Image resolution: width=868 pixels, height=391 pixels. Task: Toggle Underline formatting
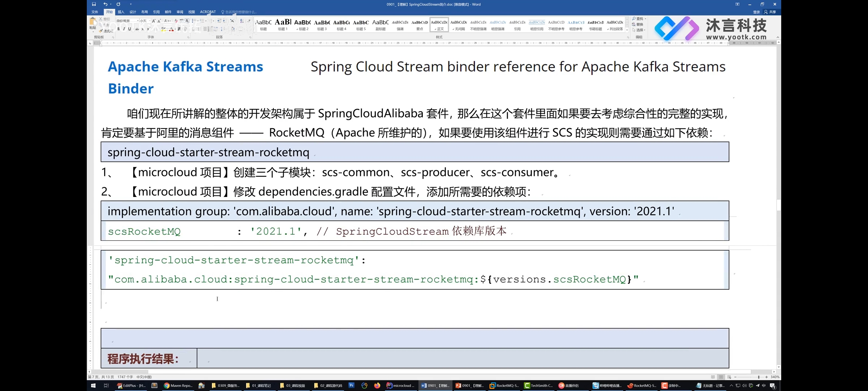(129, 29)
